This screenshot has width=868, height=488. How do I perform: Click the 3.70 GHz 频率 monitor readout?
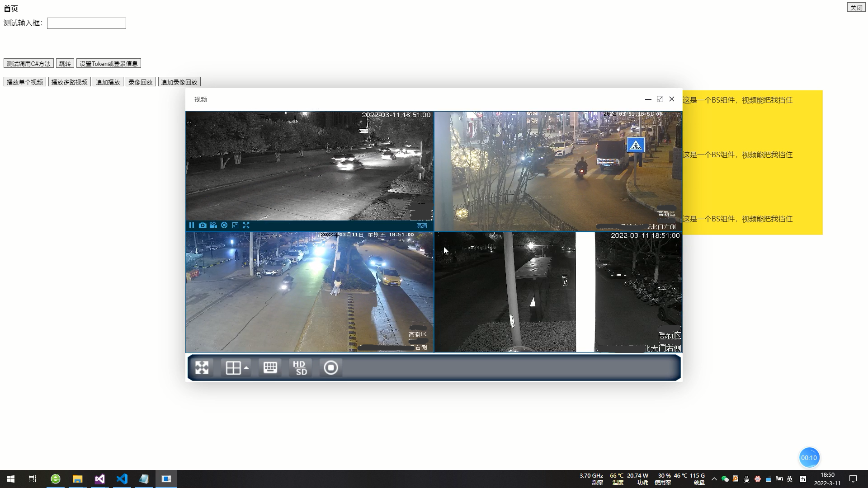(x=591, y=479)
